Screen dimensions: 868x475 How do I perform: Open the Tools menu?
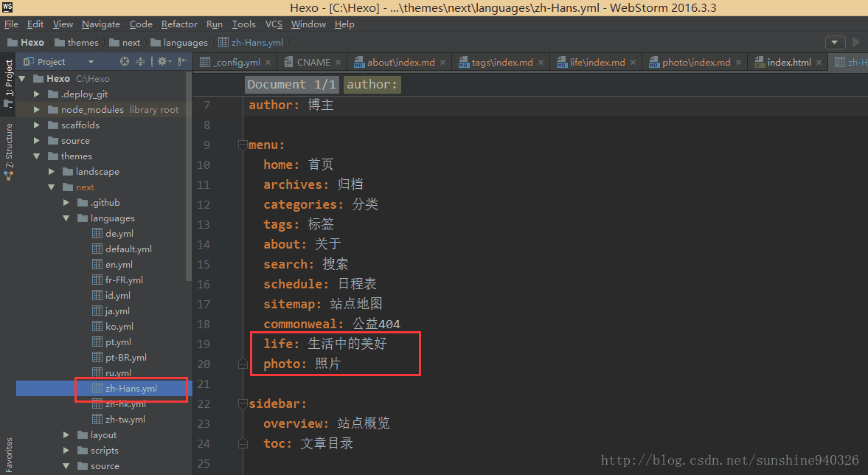click(243, 24)
